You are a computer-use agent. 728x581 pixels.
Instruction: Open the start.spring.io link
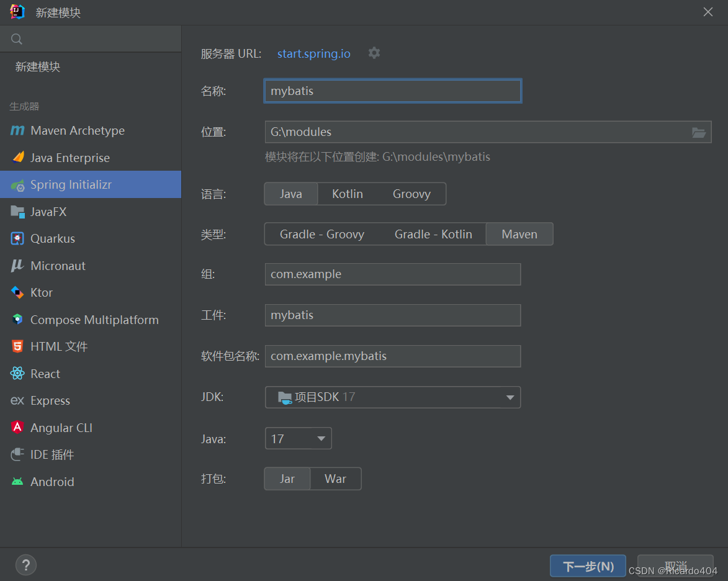(313, 53)
